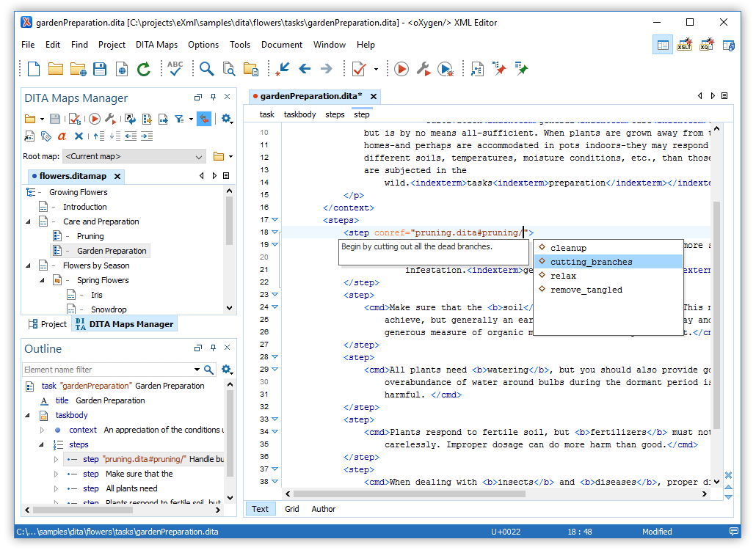
Task: Switch to the Project panel tab
Action: click(x=48, y=324)
